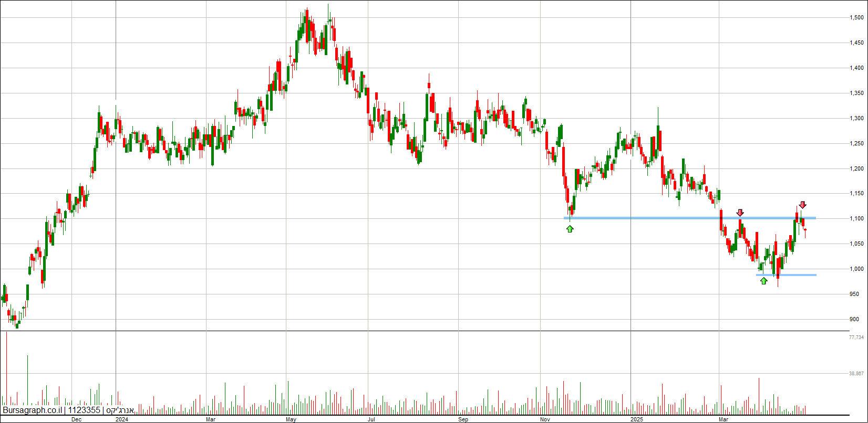This screenshot has height=423, width=868.
Task: Click the 950 price axis label
Action: point(854,294)
